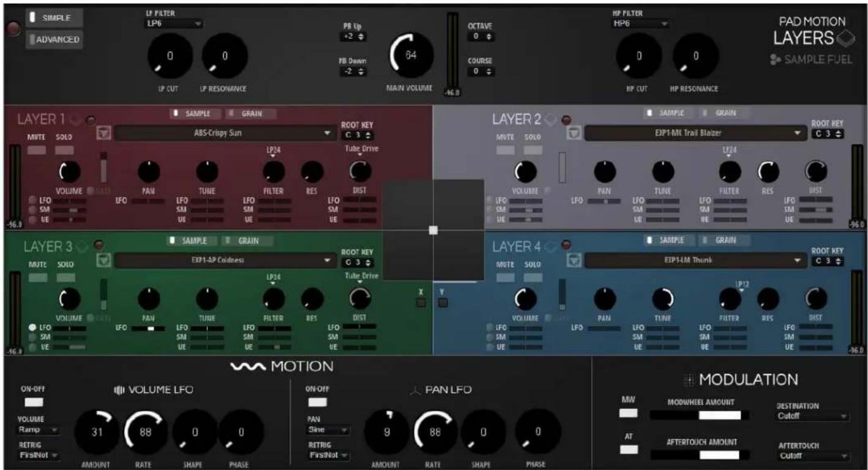
Task: Mute Layer 2
Action: (x=506, y=150)
